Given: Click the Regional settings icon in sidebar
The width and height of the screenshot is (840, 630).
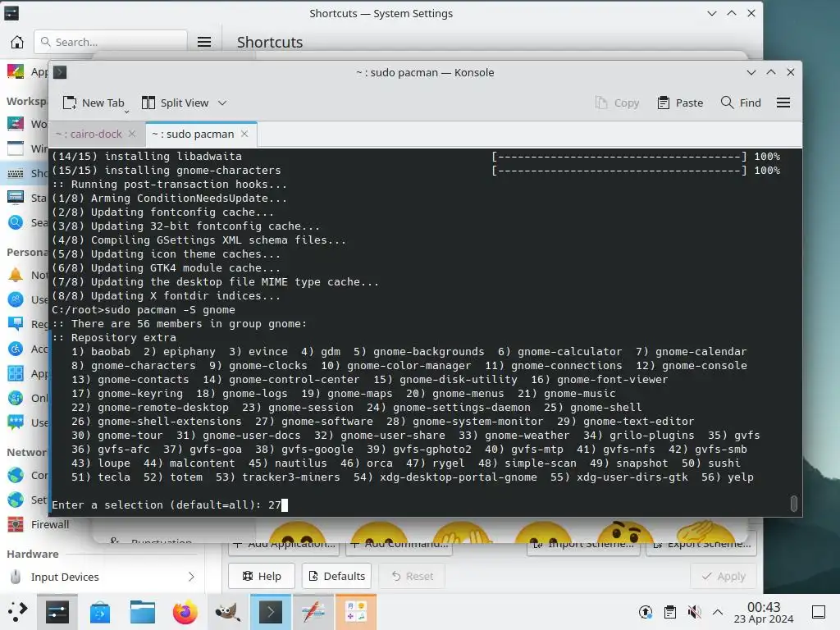Looking at the screenshot, I should pos(16,323).
